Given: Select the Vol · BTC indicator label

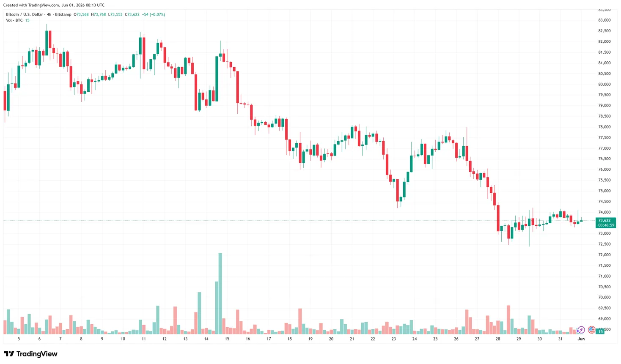Looking at the screenshot, I should [x=14, y=20].
